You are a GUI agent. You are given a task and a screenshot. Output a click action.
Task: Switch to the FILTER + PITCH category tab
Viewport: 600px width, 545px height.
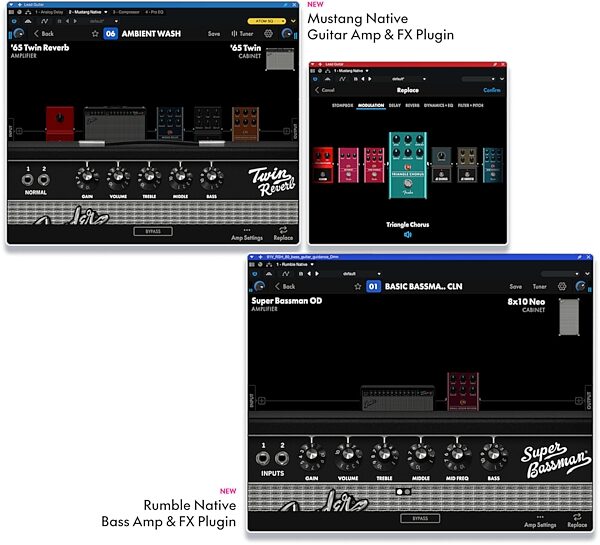(470, 105)
